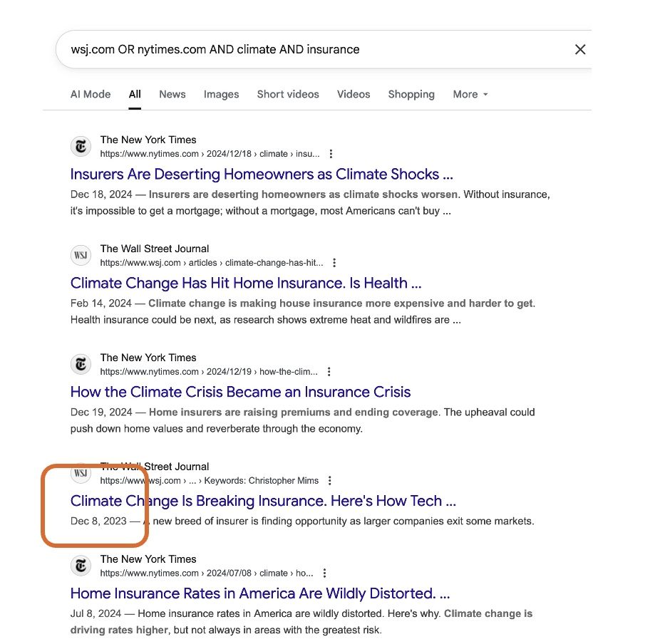This screenshot has height=644, width=660.
Task: Open the Images tab
Action: point(222,94)
